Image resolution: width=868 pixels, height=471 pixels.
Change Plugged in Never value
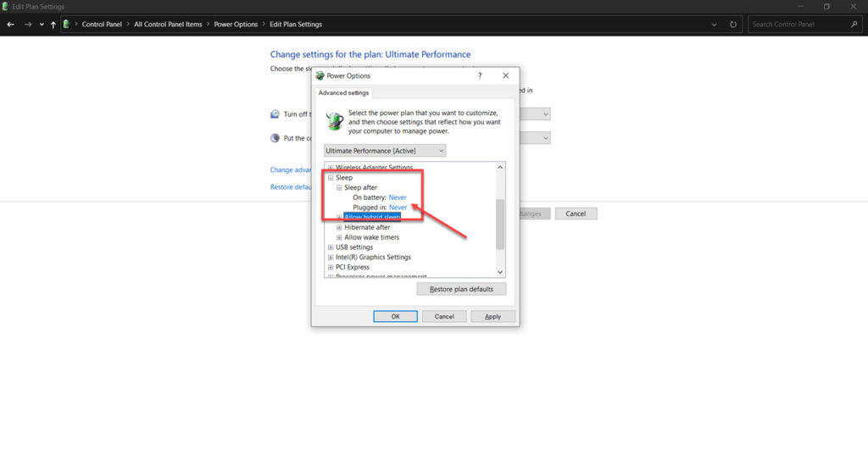(398, 208)
